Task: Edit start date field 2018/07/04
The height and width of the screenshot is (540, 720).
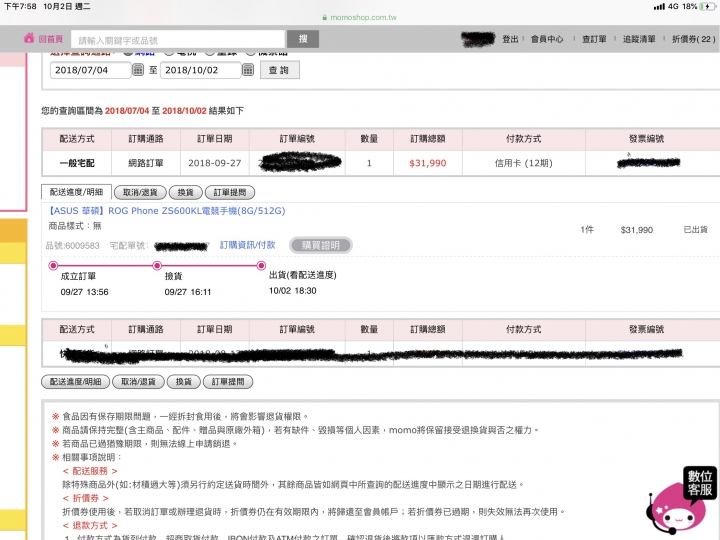Action: pyautogui.click(x=90, y=70)
